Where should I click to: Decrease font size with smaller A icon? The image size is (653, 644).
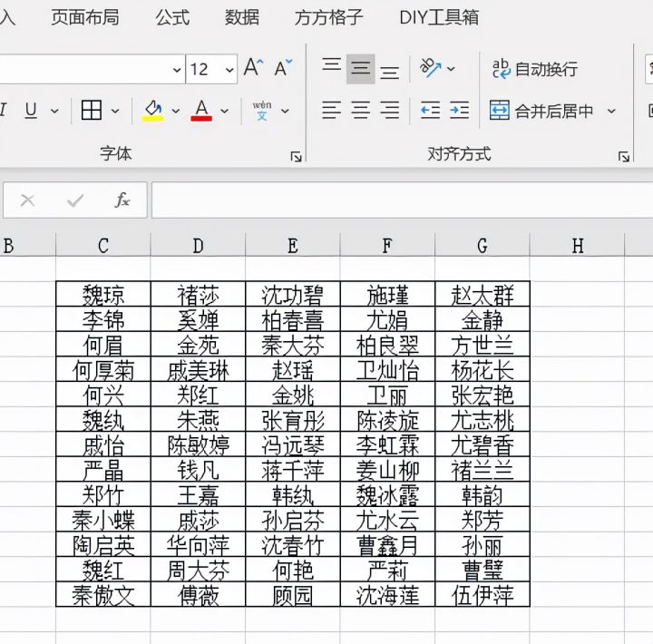(x=283, y=68)
